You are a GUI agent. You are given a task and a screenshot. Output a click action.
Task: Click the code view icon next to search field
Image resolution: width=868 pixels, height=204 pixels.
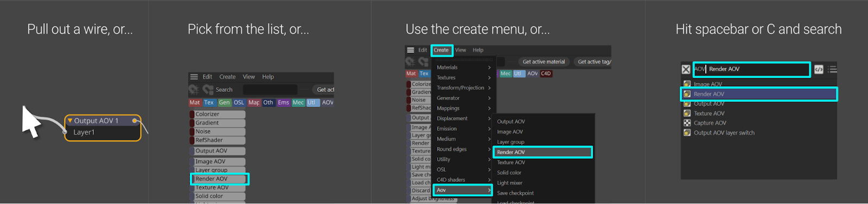819,69
